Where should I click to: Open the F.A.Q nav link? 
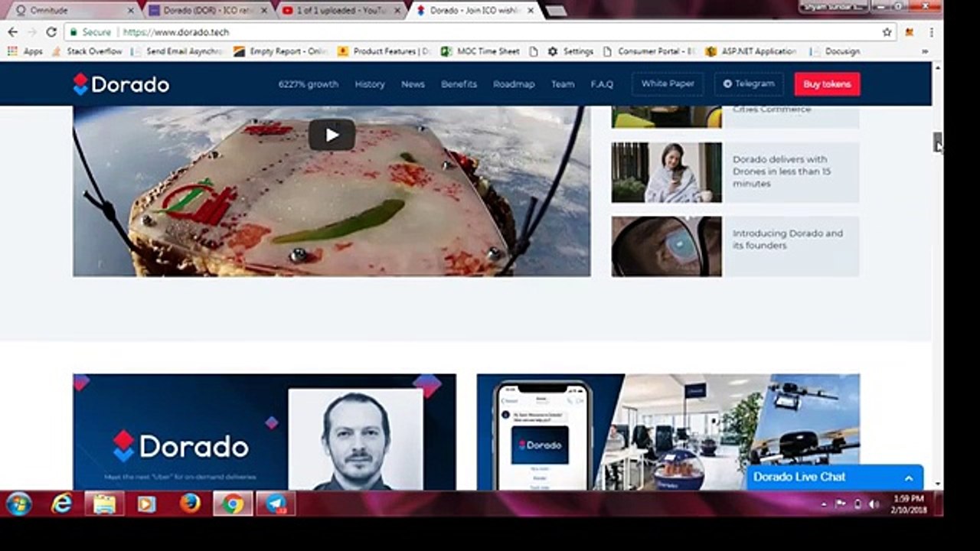[x=602, y=84]
